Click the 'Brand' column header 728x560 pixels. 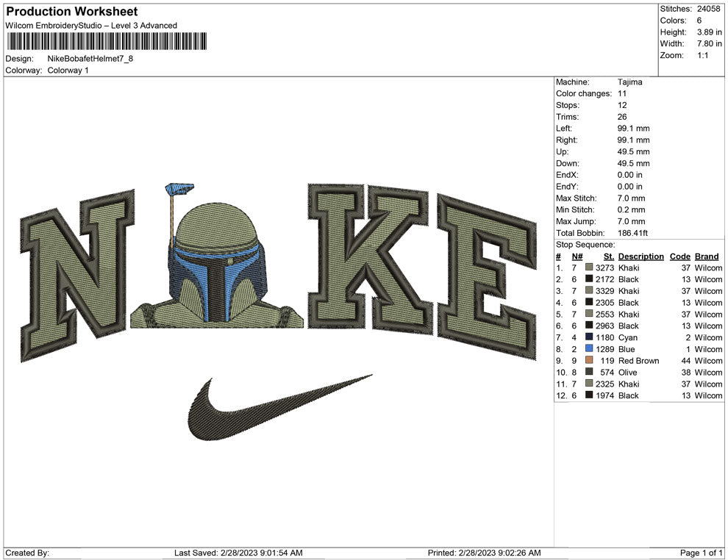(707, 256)
